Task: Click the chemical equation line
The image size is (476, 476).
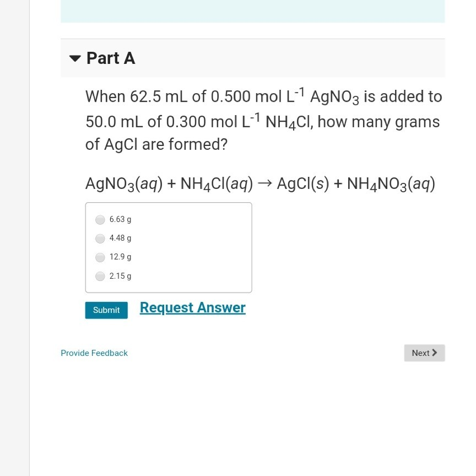Action: click(259, 183)
